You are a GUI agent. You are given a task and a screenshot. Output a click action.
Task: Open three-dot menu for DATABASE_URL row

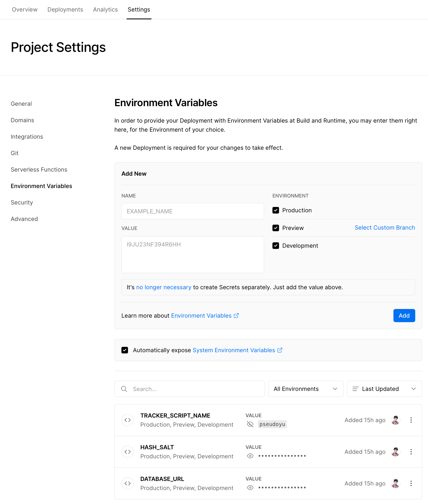coord(411,483)
